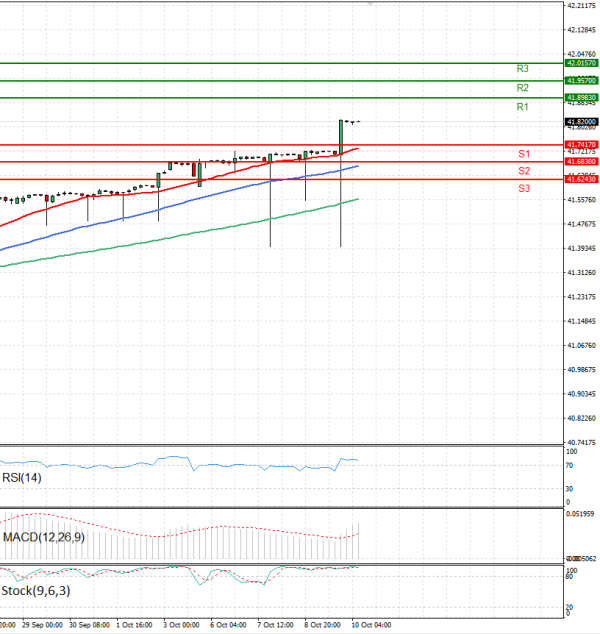Click the R3 resistance label
Viewport: 600px width, 634px height.
click(522, 69)
